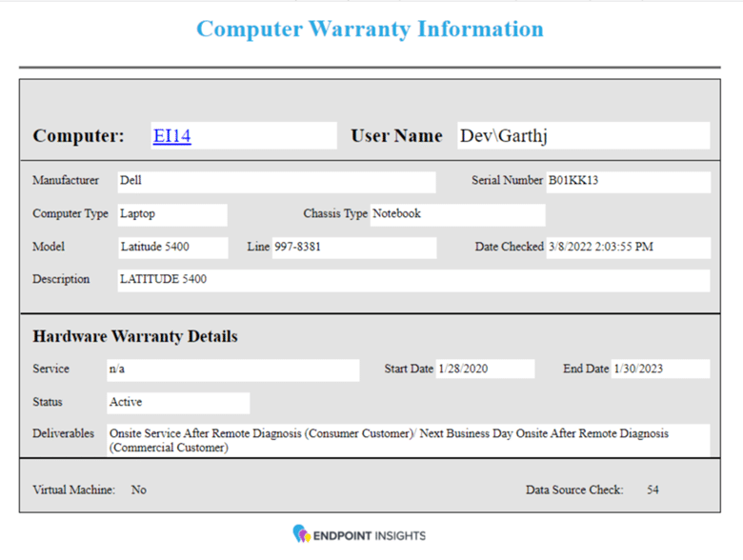
Task: Click the Data Source Check value 54
Action: 652,490
